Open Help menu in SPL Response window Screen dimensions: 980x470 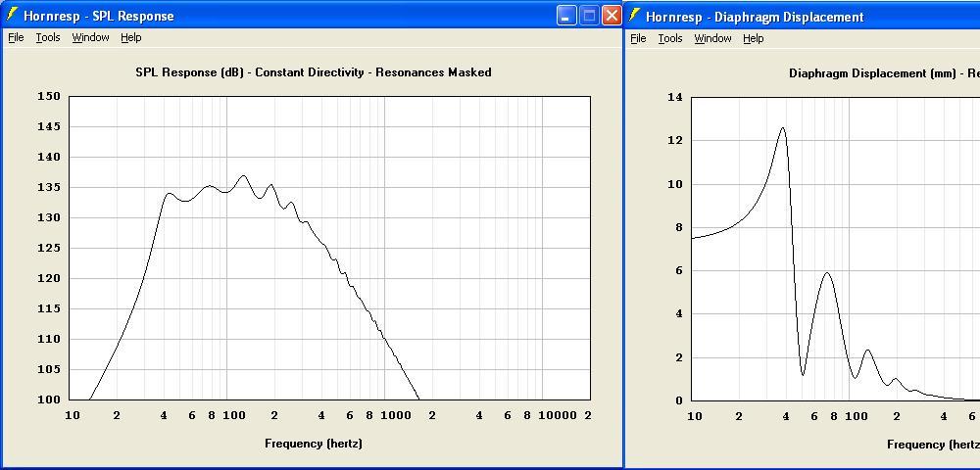click(131, 37)
